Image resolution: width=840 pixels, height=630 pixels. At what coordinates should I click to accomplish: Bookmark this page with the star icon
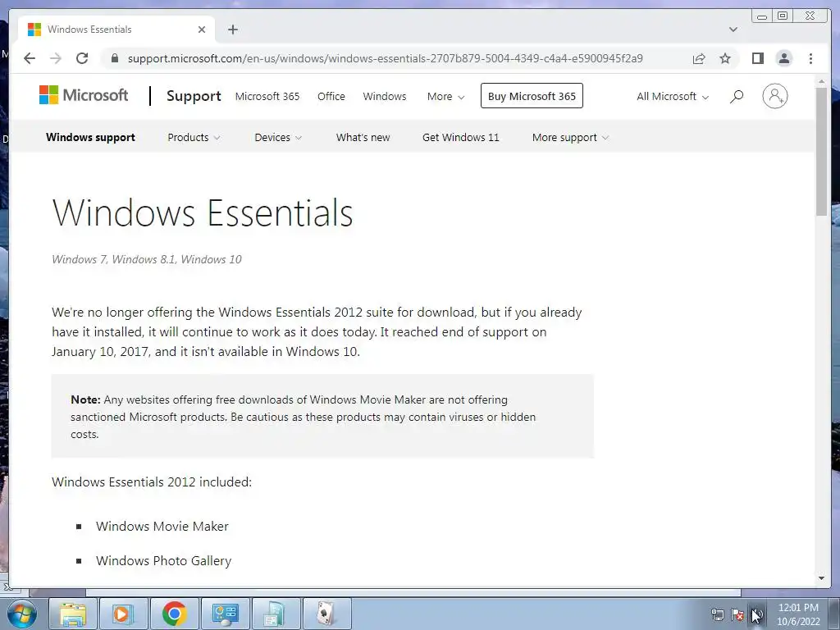[x=725, y=58]
